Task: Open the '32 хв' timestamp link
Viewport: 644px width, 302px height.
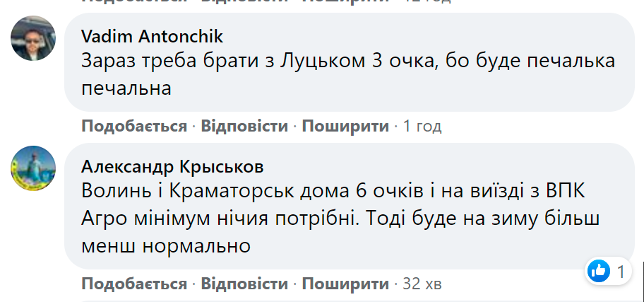Action: (x=422, y=284)
